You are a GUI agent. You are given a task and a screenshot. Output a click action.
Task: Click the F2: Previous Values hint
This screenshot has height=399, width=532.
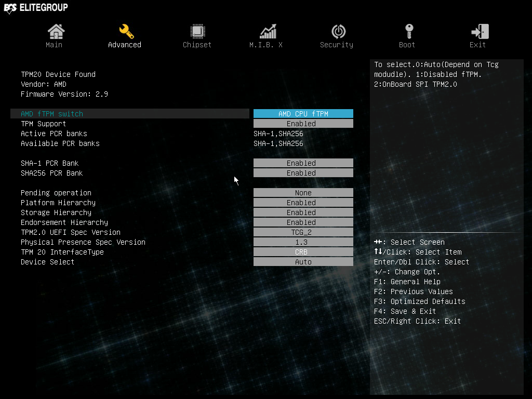[413, 291]
